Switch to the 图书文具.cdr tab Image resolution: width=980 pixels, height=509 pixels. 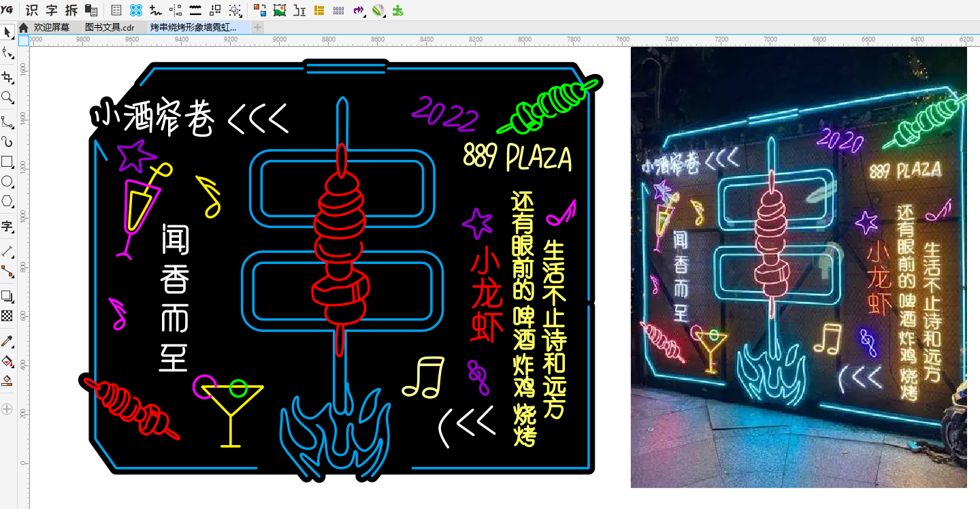110,27
